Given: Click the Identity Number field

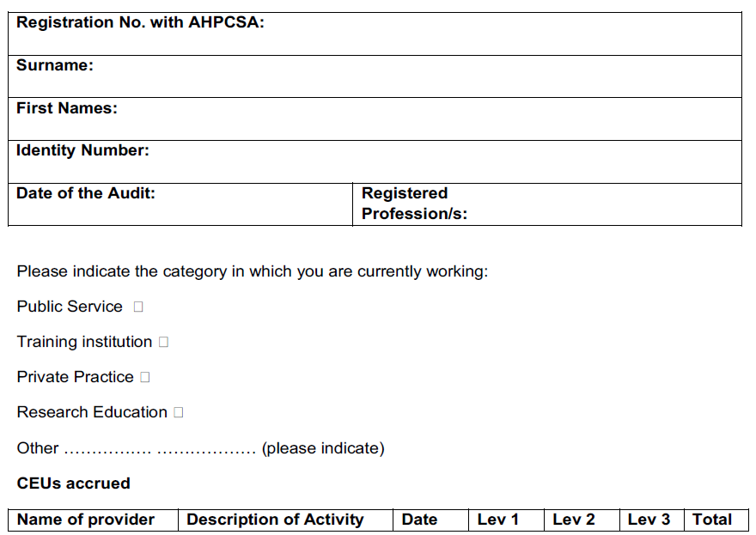Looking at the screenshot, I should tap(375, 162).
